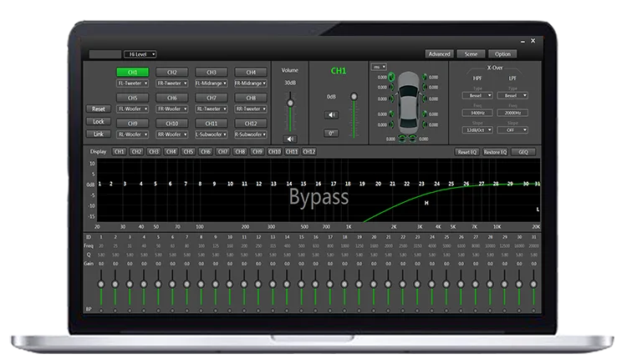Image resolution: width=627 pixels, height=364 pixels.
Task: Open the Advanced tab
Action: (x=438, y=54)
